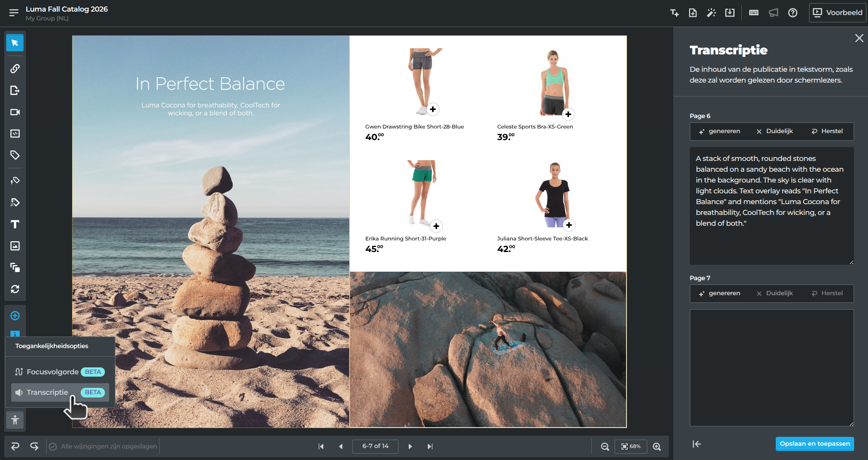Viewport: 868px width, 460px height.
Task: Click genereren for Page 7
Action: point(719,293)
